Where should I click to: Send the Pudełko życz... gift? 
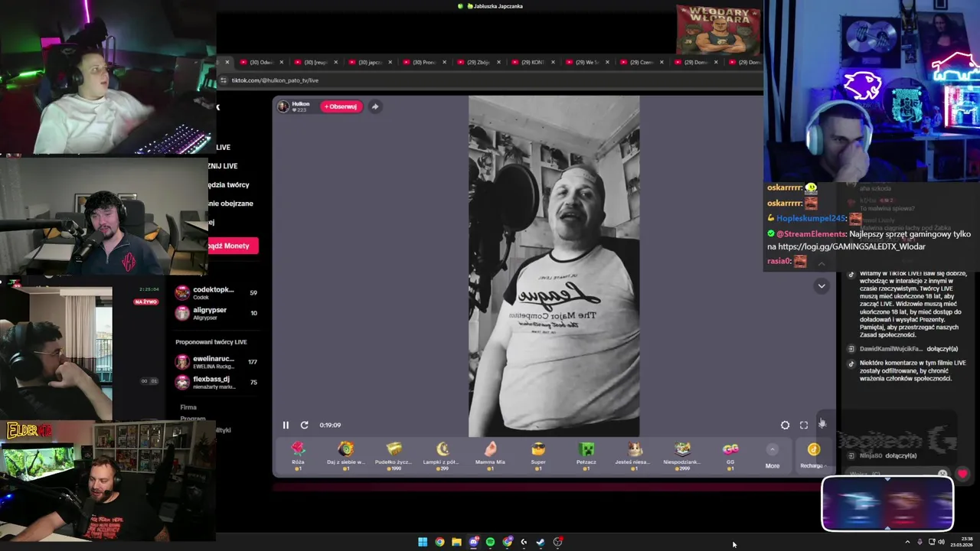394,455
